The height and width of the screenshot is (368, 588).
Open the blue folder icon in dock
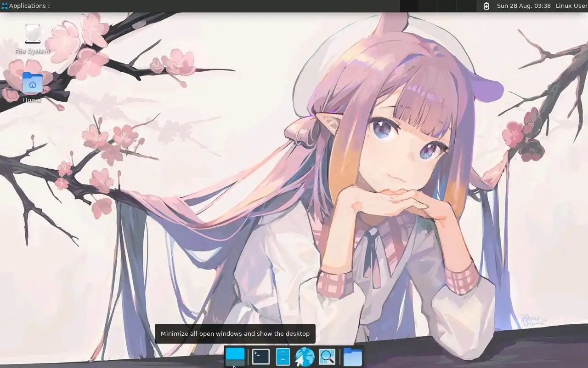(353, 356)
